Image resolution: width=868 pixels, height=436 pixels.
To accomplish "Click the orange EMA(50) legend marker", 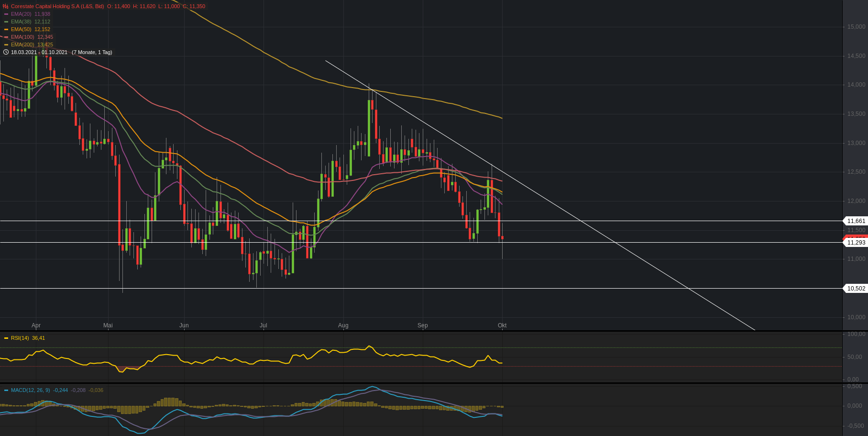I will (6, 29).
